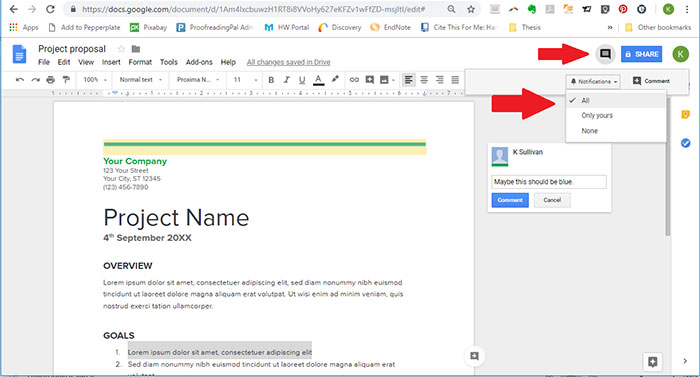Click the add comment icon at the page margin
Screen dimensions: 700x377
coord(474,356)
